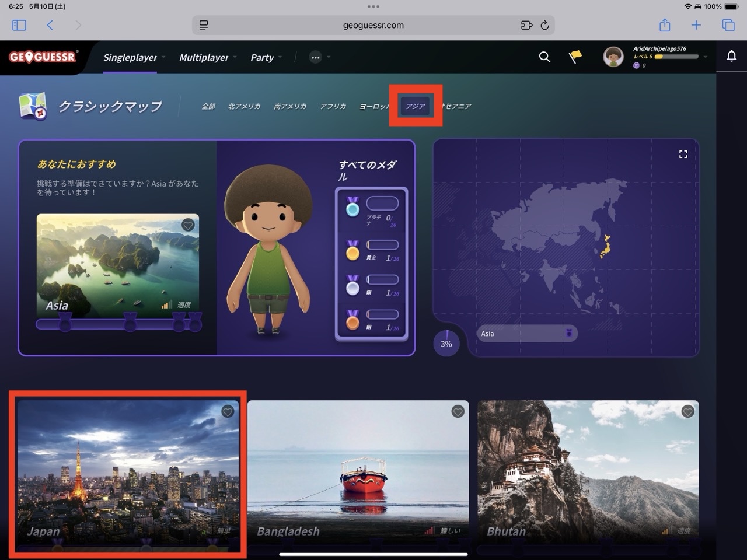747x560 pixels.
Task: Favorite the Bangladesh map card
Action: point(458,412)
